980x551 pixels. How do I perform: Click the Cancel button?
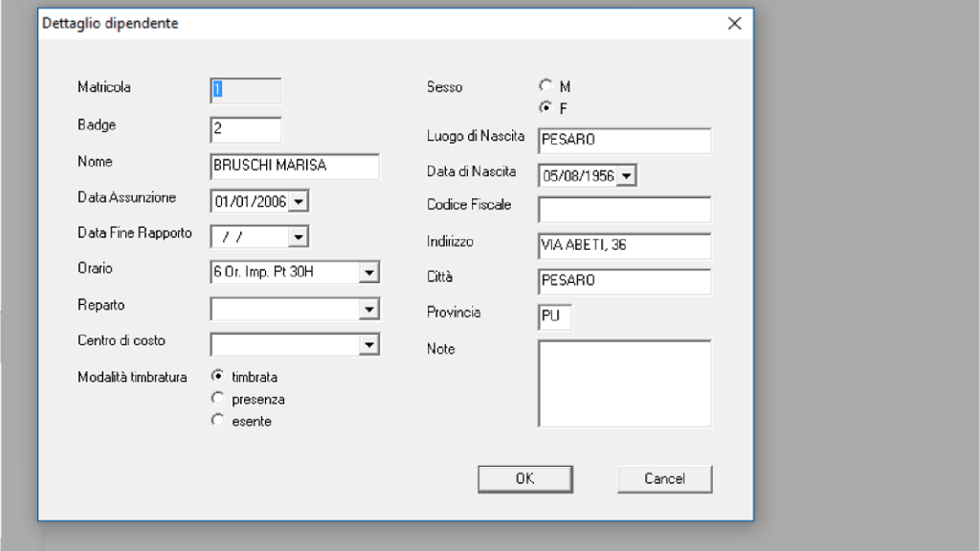click(664, 478)
